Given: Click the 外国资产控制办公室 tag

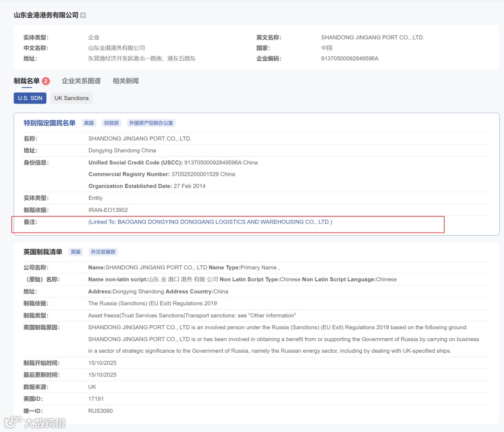Looking at the screenshot, I should click(151, 123).
